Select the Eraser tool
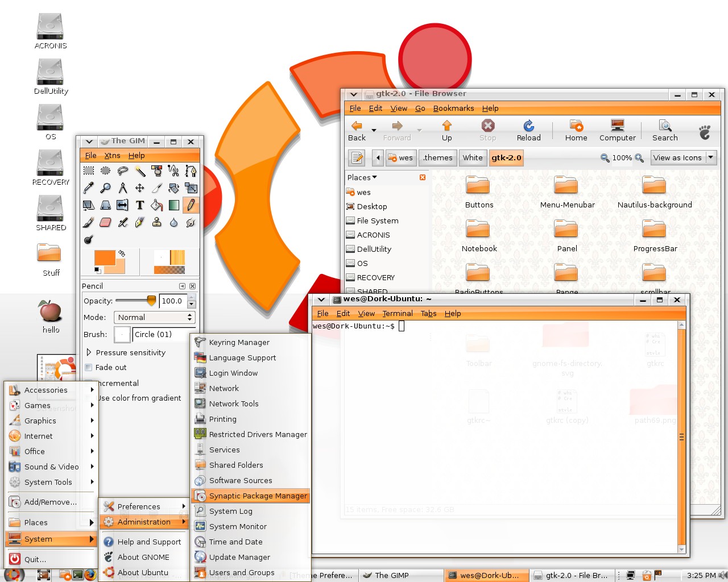 click(x=106, y=222)
